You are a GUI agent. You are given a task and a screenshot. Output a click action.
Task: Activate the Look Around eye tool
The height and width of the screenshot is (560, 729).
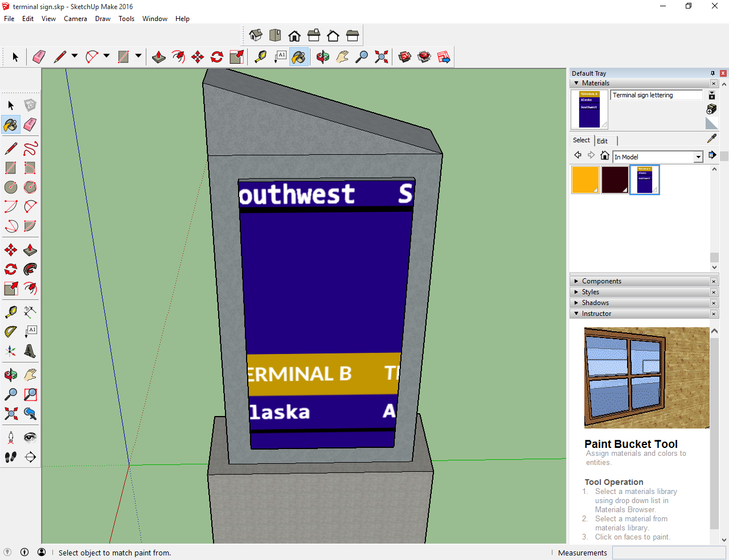click(30, 438)
